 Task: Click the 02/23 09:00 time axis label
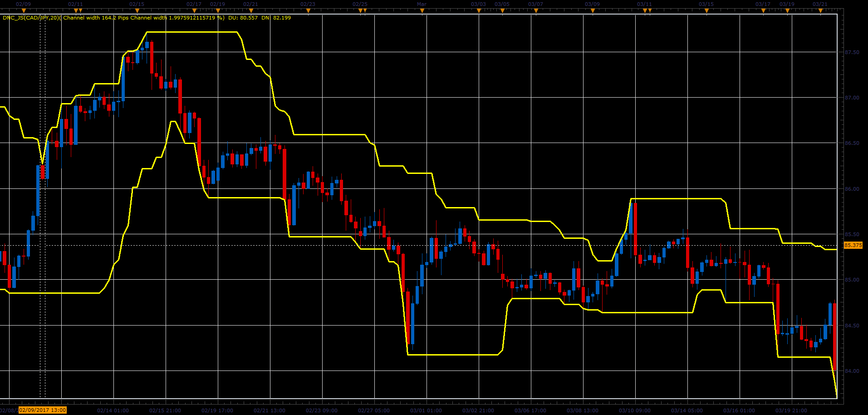tap(322, 410)
